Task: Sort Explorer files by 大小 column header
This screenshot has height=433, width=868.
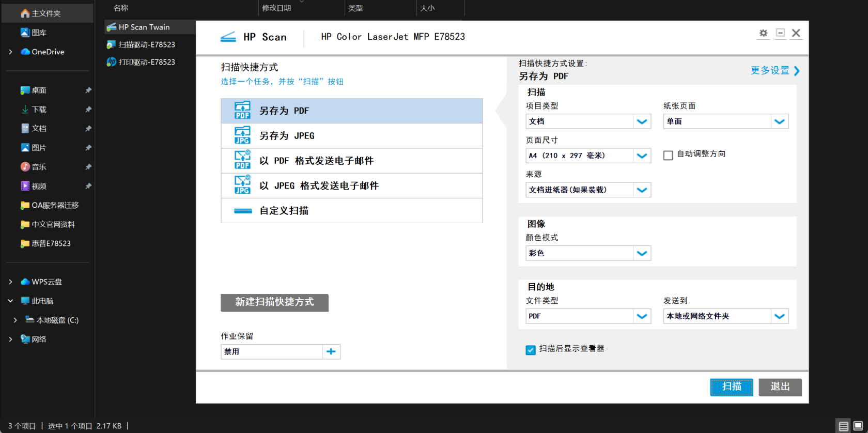Action: point(427,8)
